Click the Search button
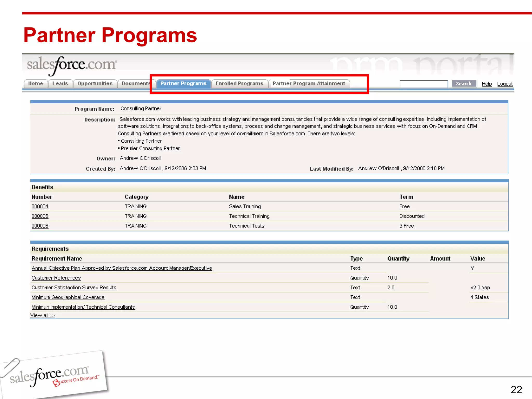The image size is (532, 399). [464, 84]
